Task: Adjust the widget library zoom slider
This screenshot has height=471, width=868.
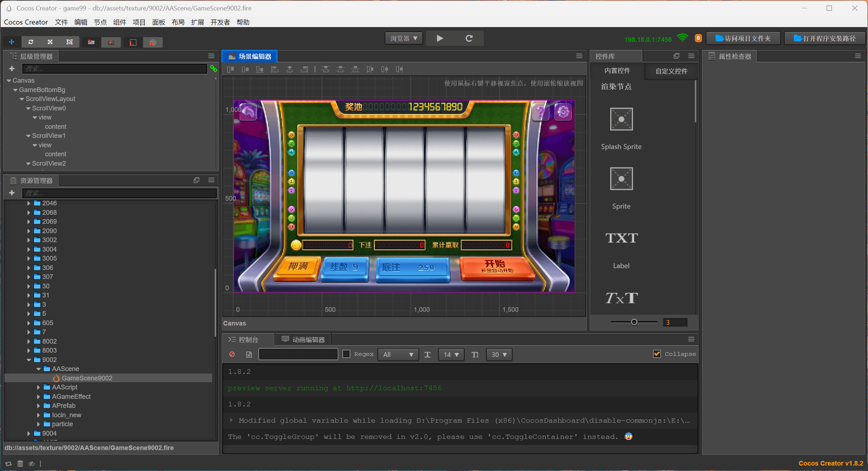Action: (x=634, y=322)
